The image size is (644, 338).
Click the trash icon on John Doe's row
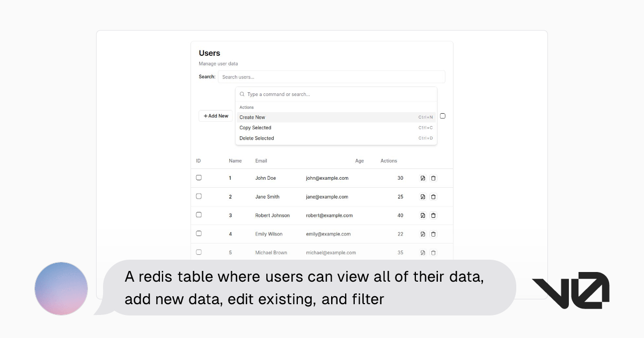(x=433, y=178)
